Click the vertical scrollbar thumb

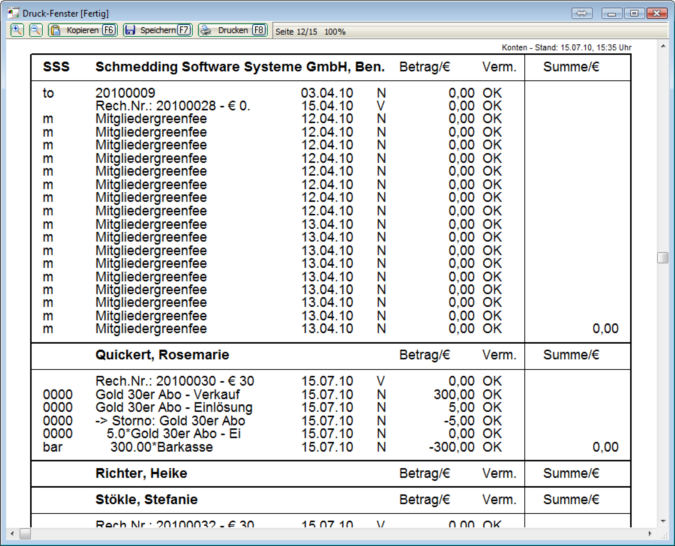[662, 257]
